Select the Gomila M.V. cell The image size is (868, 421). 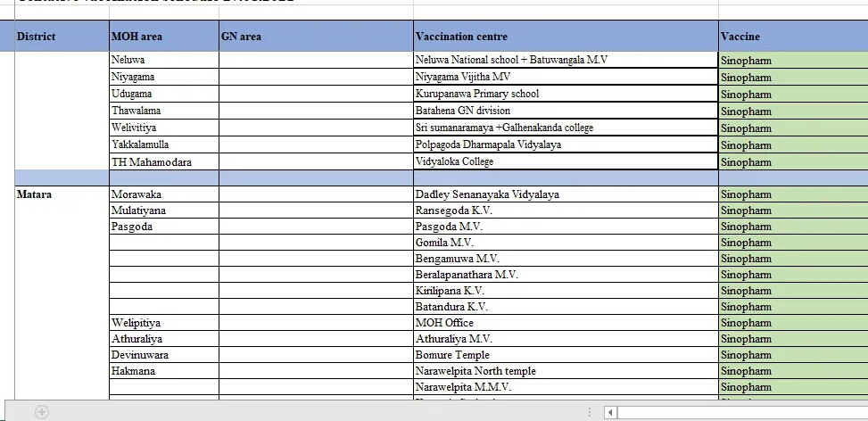566,243
